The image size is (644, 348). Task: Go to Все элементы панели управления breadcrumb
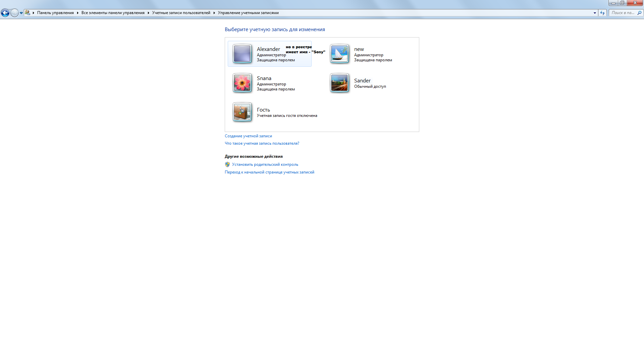(113, 13)
